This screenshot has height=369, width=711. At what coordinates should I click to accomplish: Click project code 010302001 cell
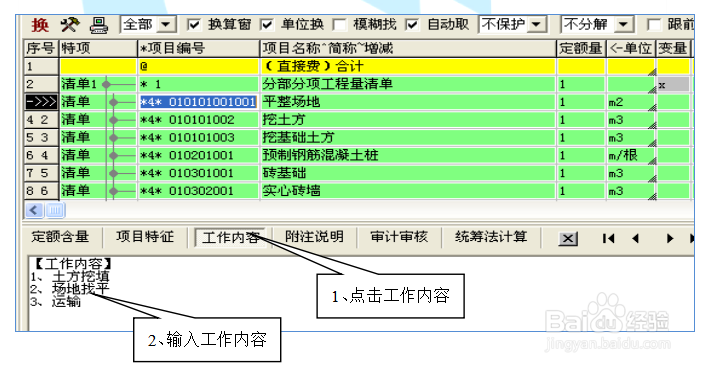tap(198, 190)
